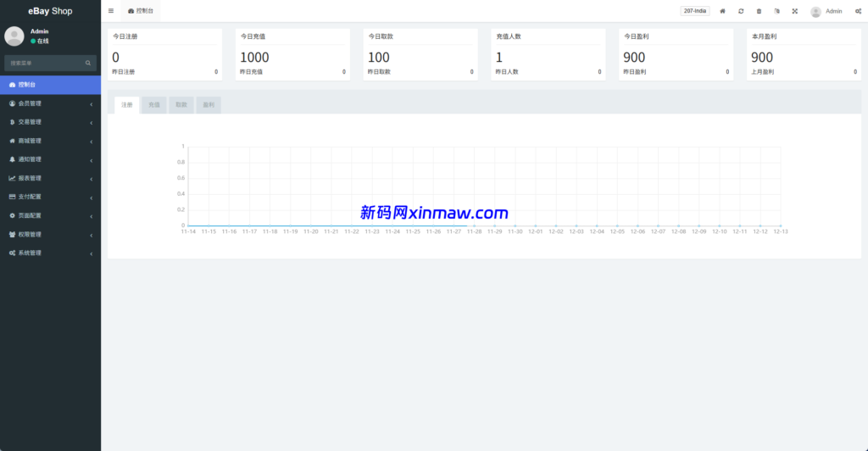
Task: Click the 交易管理 bitcoin icon
Action: (12, 122)
